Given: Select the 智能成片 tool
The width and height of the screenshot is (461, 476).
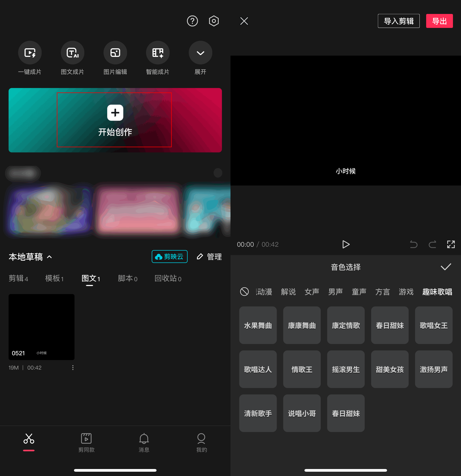Looking at the screenshot, I should (x=157, y=58).
